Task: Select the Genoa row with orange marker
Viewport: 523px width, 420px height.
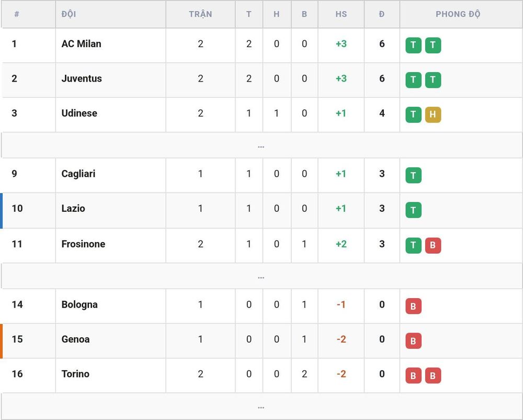Action: tap(261, 341)
